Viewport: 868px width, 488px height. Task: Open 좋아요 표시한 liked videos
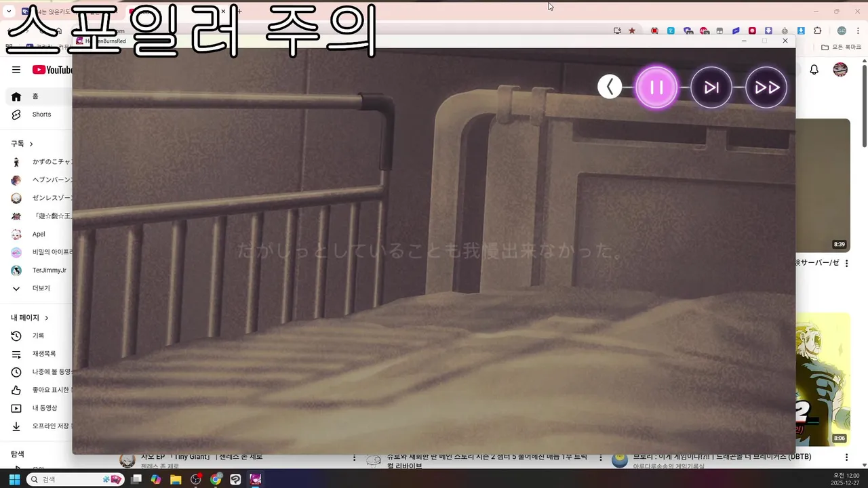pyautogui.click(x=41, y=390)
